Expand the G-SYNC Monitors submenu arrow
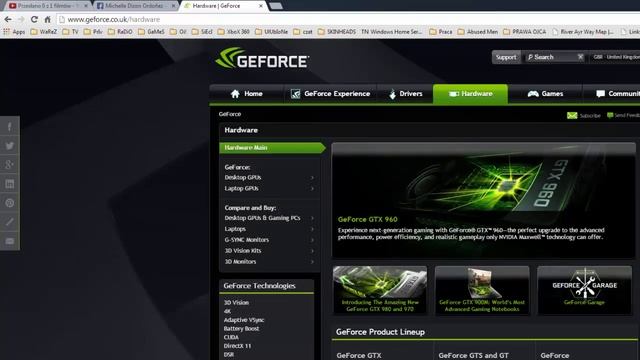This screenshot has height=360, width=640. pos(312,240)
